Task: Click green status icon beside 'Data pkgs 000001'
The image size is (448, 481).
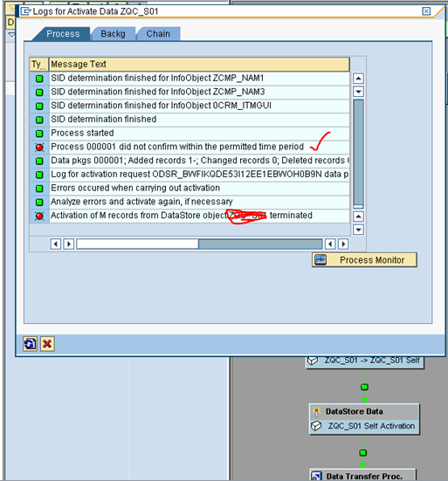Action: point(39,161)
